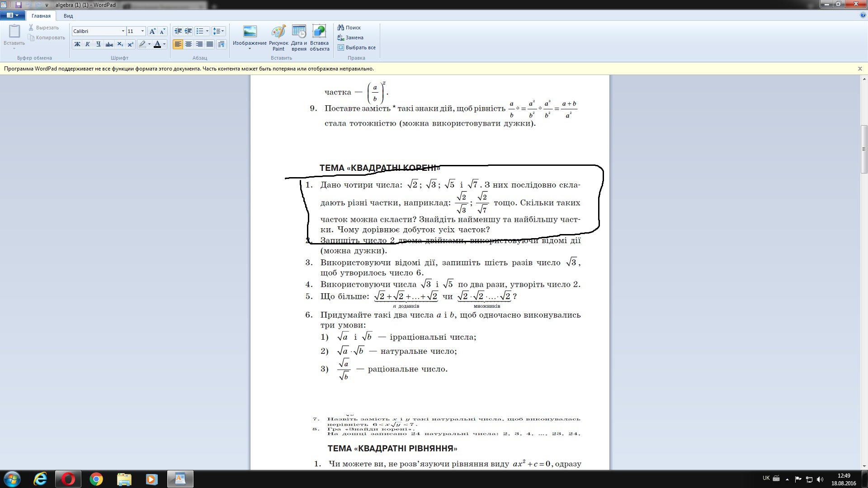Viewport: 868px width, 488px height.
Task: Click grow font size icon
Action: [x=153, y=31]
